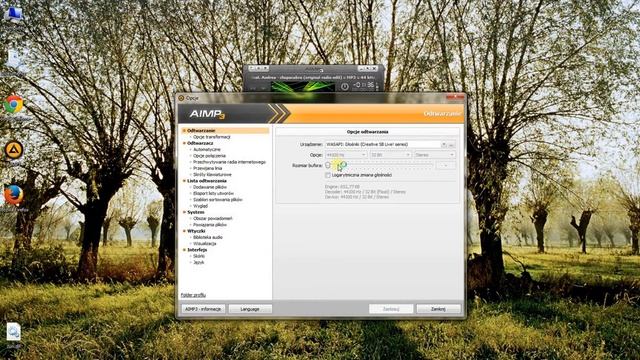Open Dodawanie plików settings page
640x360 pixels.
pos(210,187)
